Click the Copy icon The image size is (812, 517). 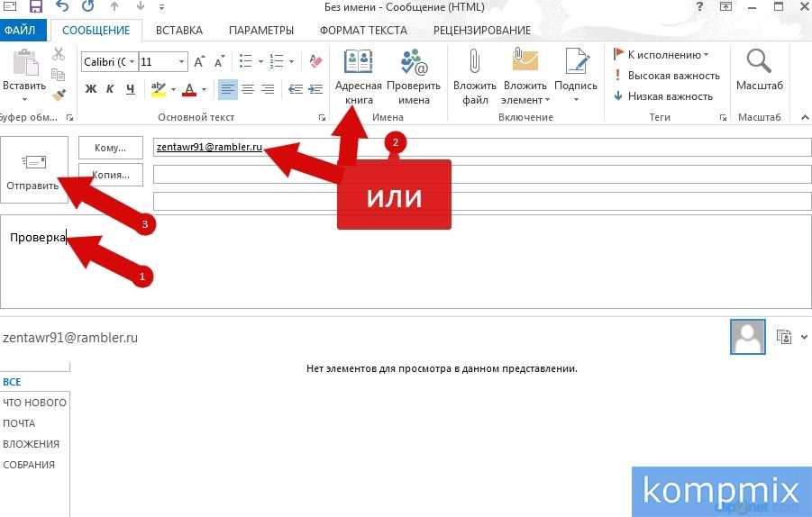[58, 75]
